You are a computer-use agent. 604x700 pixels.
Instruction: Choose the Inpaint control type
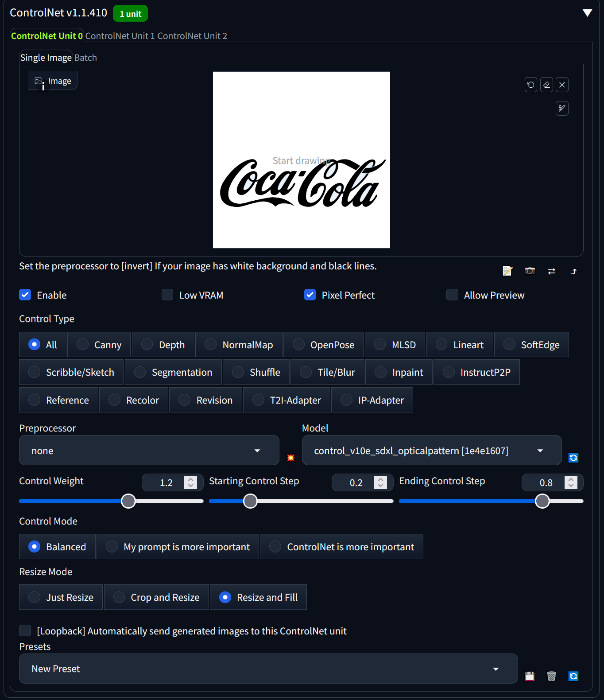pos(399,372)
